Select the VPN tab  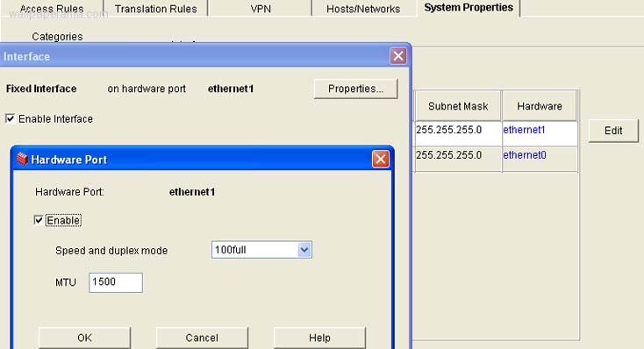[261, 8]
